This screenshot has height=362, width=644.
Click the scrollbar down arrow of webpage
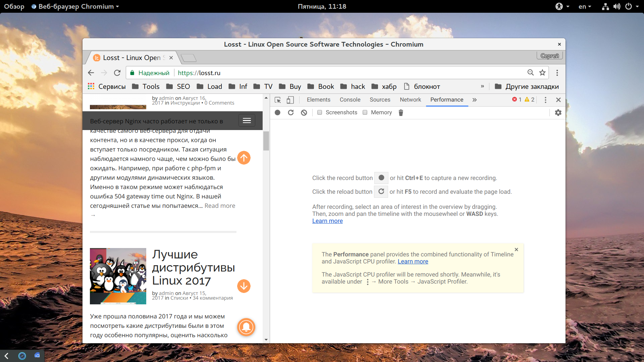pyautogui.click(x=266, y=340)
